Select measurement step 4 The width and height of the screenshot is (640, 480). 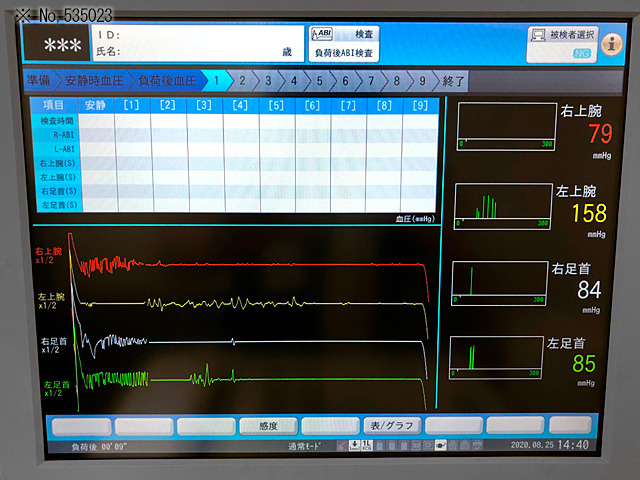point(294,81)
